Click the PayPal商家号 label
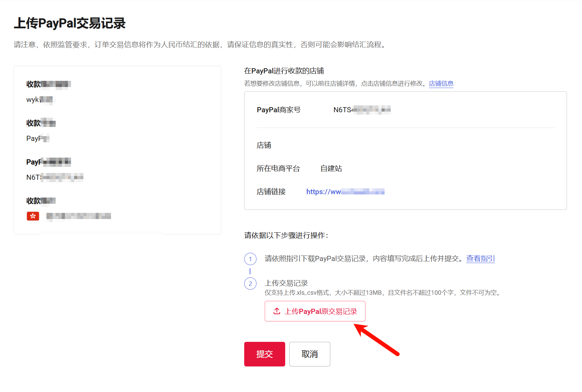The width and height of the screenshot is (582, 392). [x=278, y=110]
